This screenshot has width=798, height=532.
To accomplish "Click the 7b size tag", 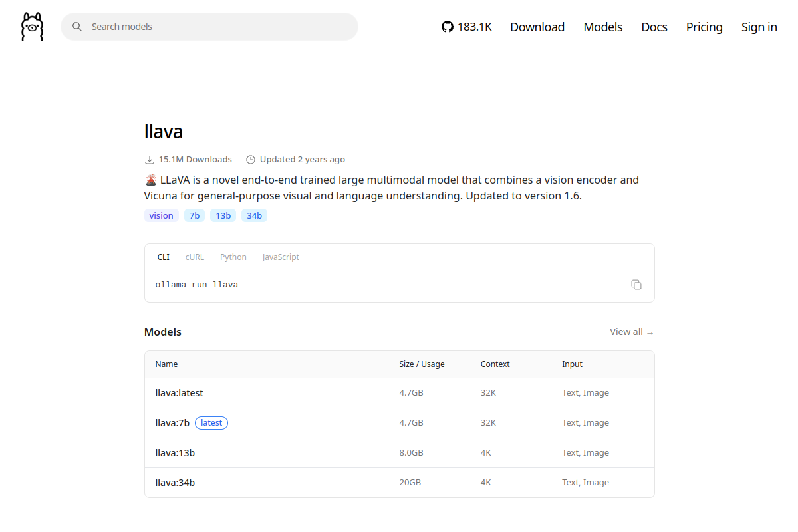I will tap(194, 215).
